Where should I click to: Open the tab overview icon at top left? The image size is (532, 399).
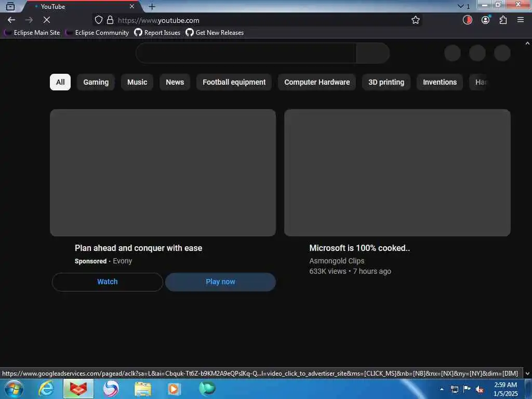(10, 6)
